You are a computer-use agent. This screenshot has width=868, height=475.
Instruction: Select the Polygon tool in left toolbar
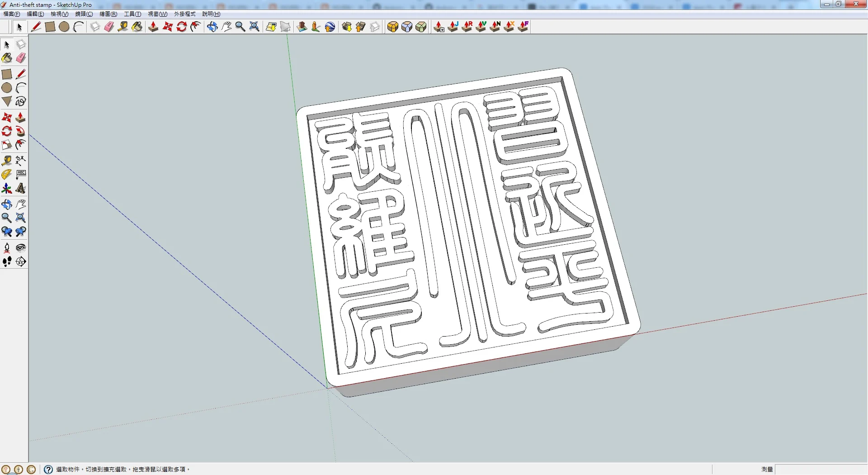click(x=7, y=101)
